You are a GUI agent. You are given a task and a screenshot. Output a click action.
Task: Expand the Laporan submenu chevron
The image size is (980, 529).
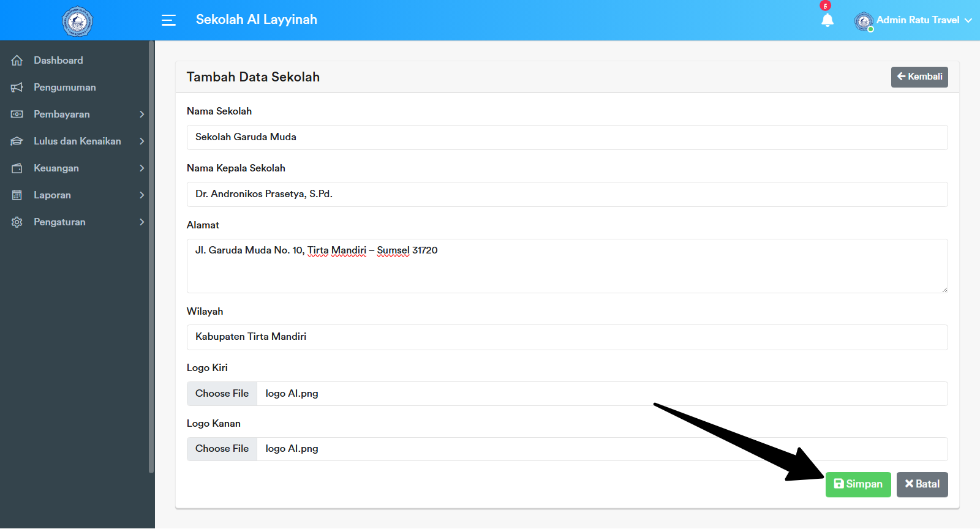click(141, 195)
